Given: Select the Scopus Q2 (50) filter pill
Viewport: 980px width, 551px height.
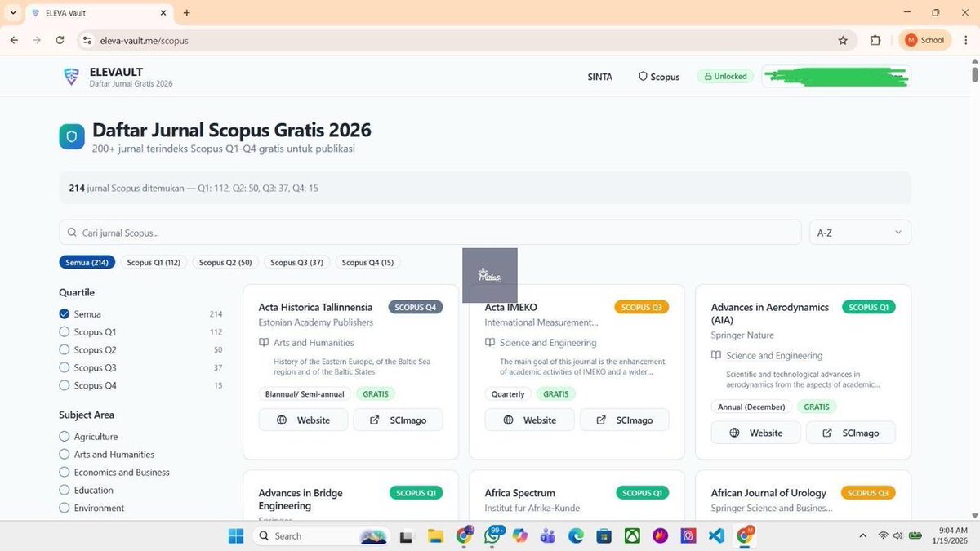Looking at the screenshot, I should point(225,262).
